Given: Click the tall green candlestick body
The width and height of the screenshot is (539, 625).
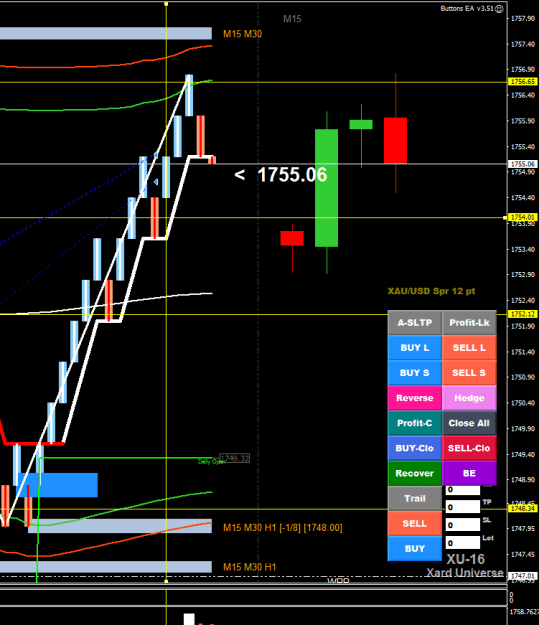Looking at the screenshot, I should click(x=327, y=188).
